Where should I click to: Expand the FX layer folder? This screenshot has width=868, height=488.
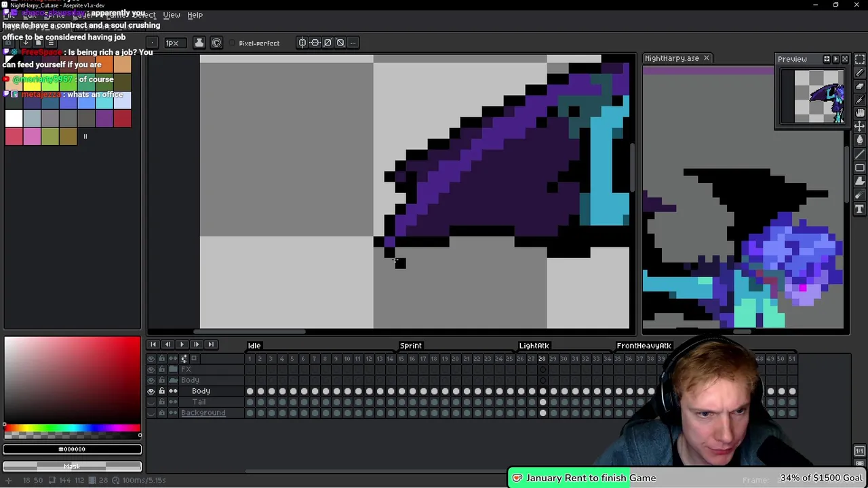pos(173,369)
